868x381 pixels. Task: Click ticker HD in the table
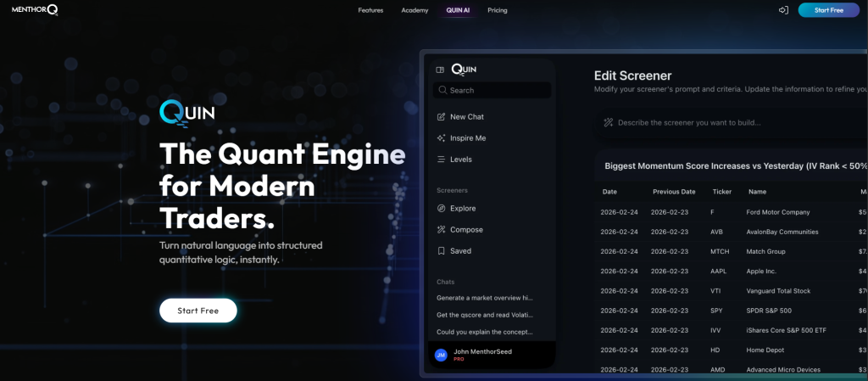coord(715,350)
